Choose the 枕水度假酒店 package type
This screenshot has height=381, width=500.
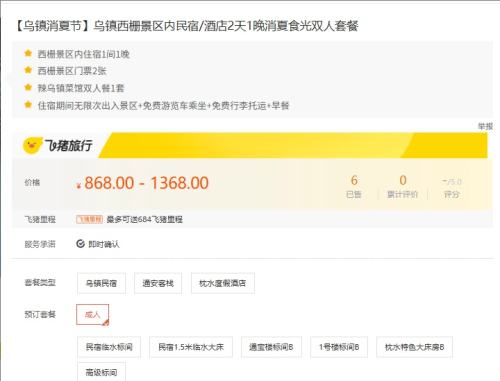pos(223,283)
